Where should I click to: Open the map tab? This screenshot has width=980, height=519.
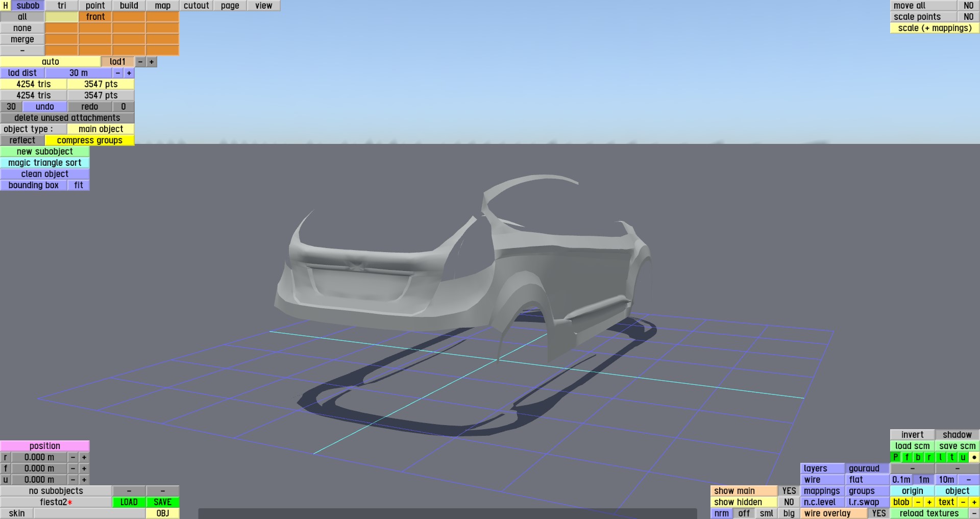[163, 6]
